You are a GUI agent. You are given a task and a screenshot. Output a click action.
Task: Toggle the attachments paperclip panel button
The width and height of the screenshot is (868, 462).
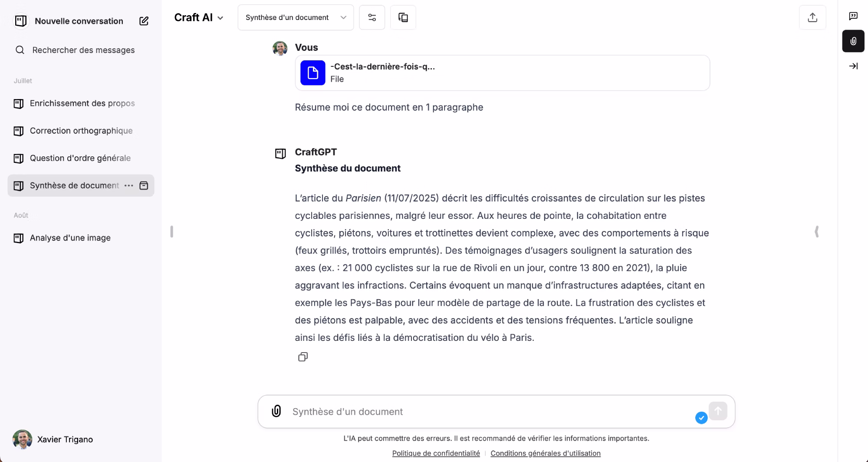point(853,41)
